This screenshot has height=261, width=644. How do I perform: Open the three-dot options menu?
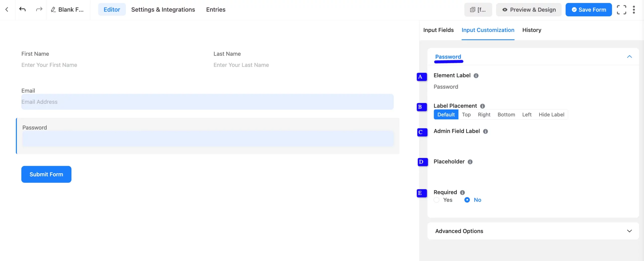point(634,9)
